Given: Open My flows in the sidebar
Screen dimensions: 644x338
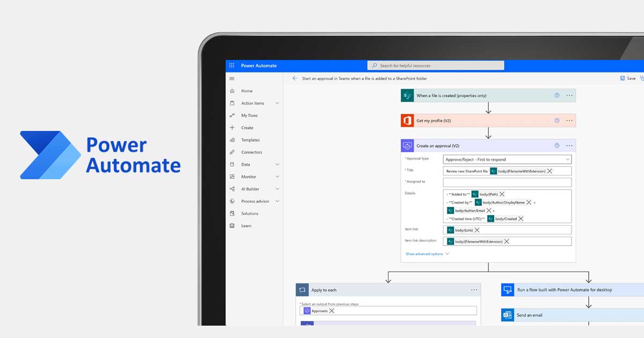Looking at the screenshot, I should (249, 115).
